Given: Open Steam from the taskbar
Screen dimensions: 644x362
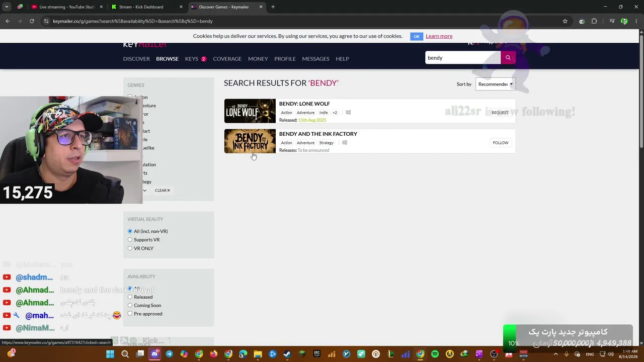Looking at the screenshot, I should (x=287, y=354).
